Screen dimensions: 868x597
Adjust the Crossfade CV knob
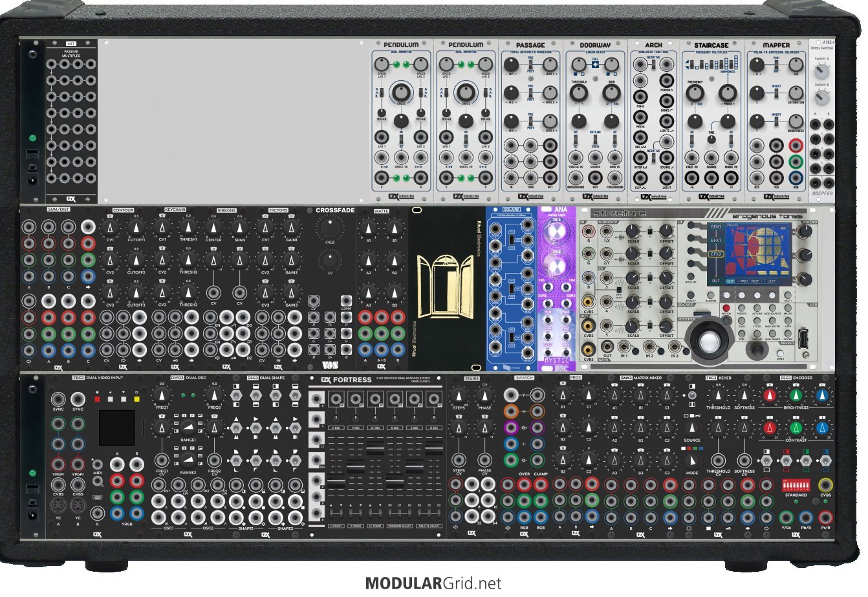pos(331,261)
